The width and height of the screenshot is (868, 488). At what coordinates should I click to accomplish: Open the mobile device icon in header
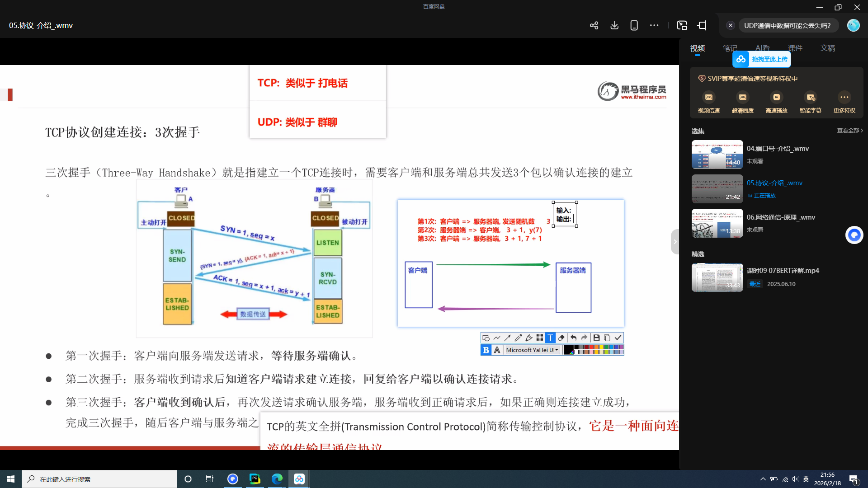point(634,26)
